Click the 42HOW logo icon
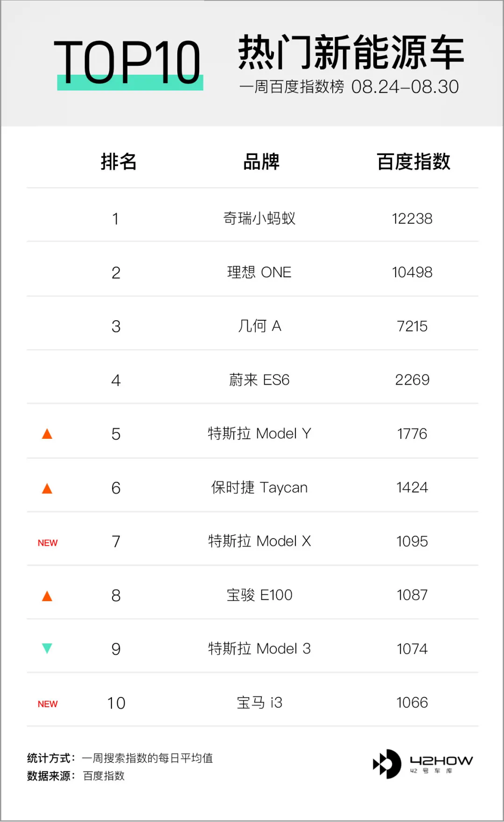This screenshot has height=822, width=504. click(x=387, y=764)
